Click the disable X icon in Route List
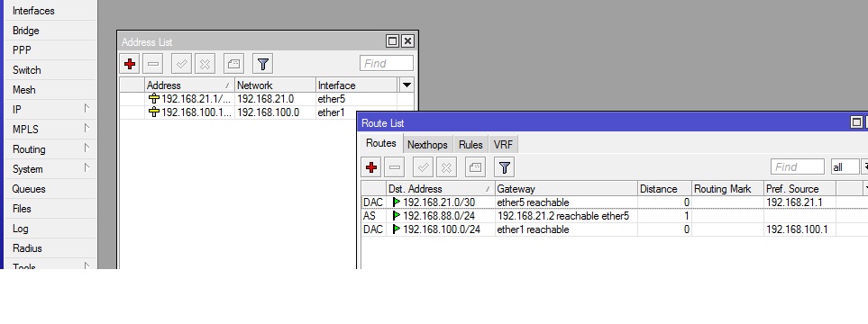This screenshot has height=324, width=868. tap(446, 167)
